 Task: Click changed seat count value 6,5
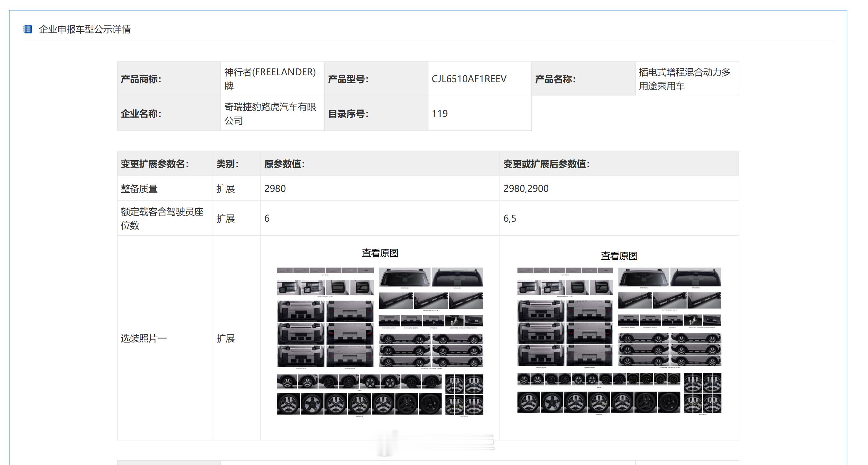tap(509, 218)
